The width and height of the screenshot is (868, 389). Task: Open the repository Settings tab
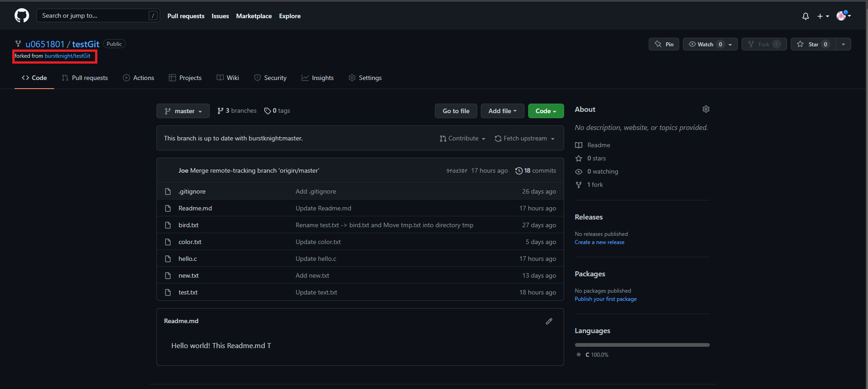coord(365,78)
